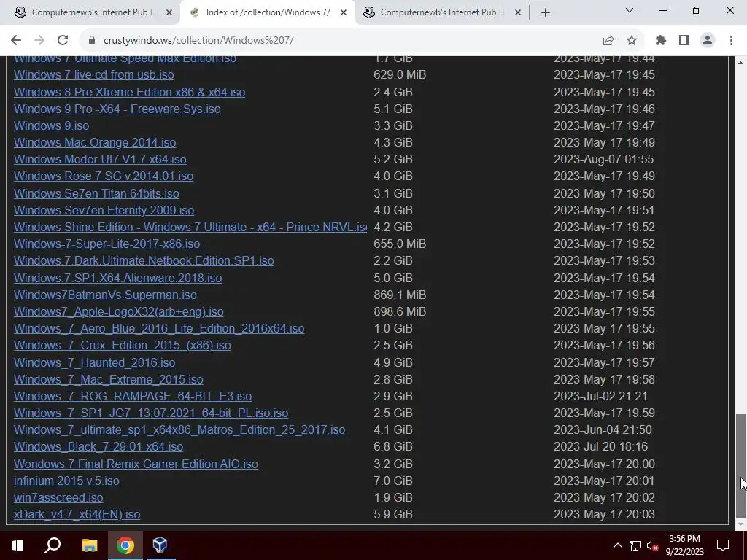The height and width of the screenshot is (560, 747).
Task: Open the Extensions puzzle menu
Action: point(661,41)
